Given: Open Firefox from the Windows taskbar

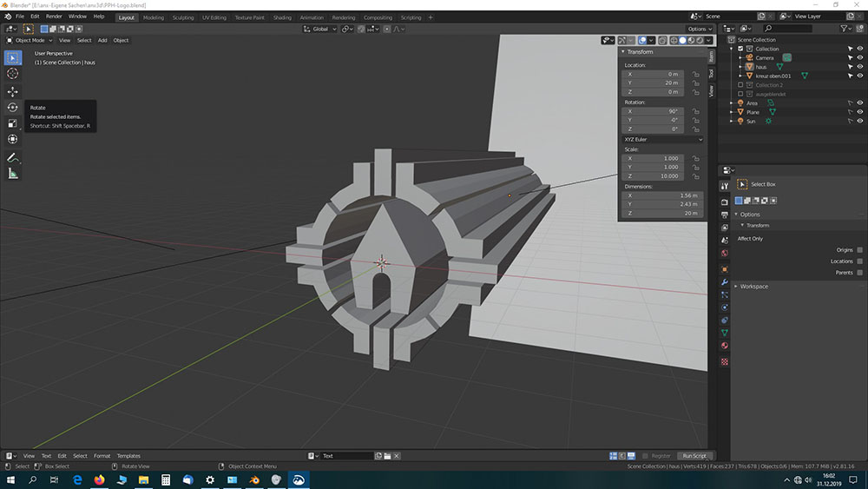Looking at the screenshot, I should [98, 479].
